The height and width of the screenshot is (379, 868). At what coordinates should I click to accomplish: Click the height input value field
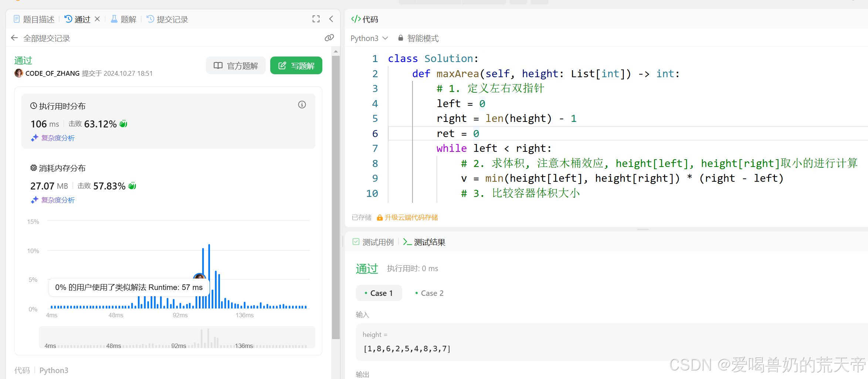407,348
